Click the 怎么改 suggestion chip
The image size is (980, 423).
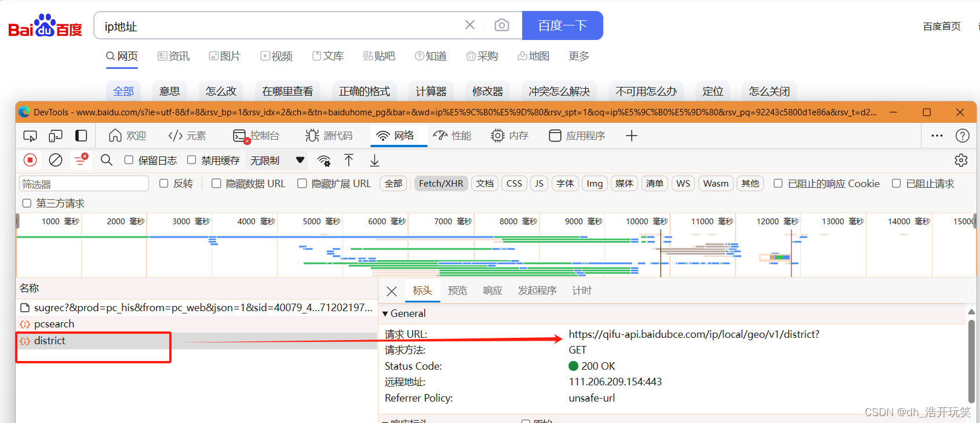tap(221, 92)
